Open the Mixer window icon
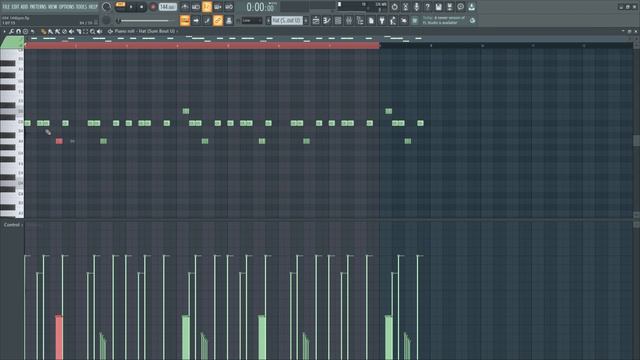The width and height of the screenshot is (640, 360). pyautogui.click(x=349, y=20)
